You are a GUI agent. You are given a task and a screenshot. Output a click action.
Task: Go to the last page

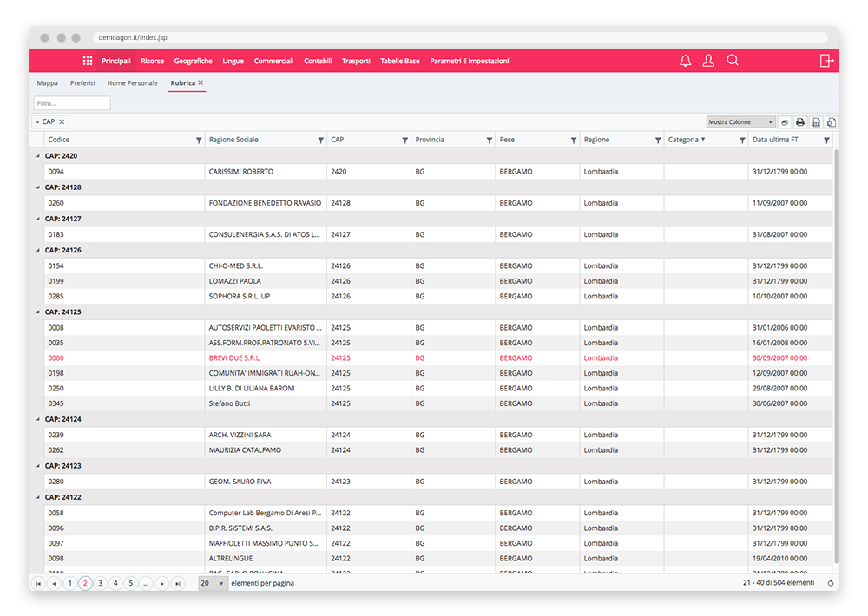tap(177, 583)
